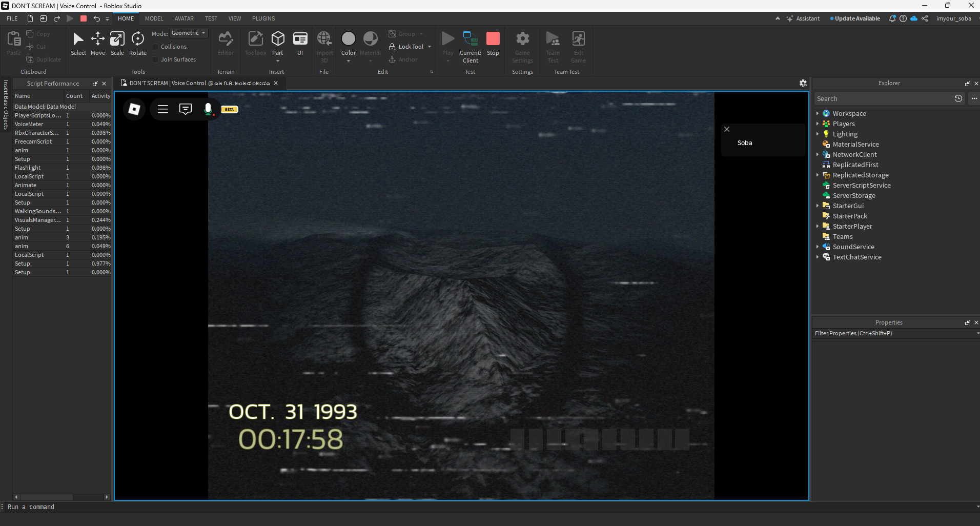Focus the Filter Properties field
This screenshot has height=526, width=980.
[895, 333]
